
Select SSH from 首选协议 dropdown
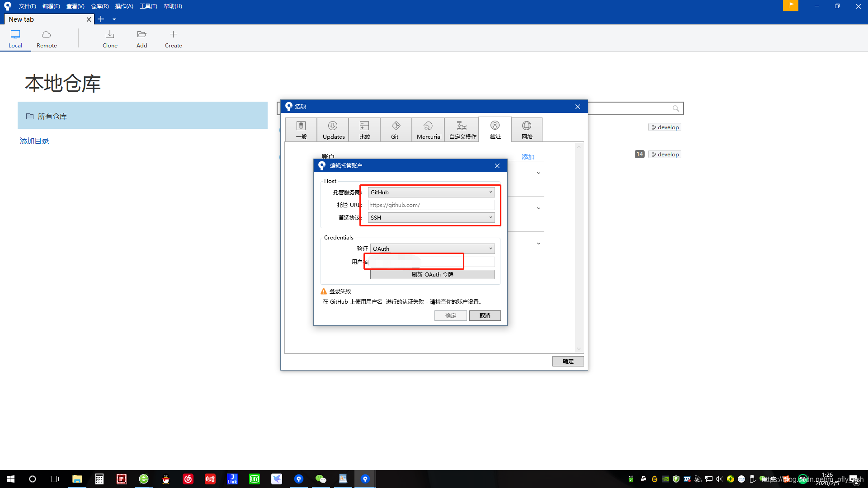click(431, 217)
